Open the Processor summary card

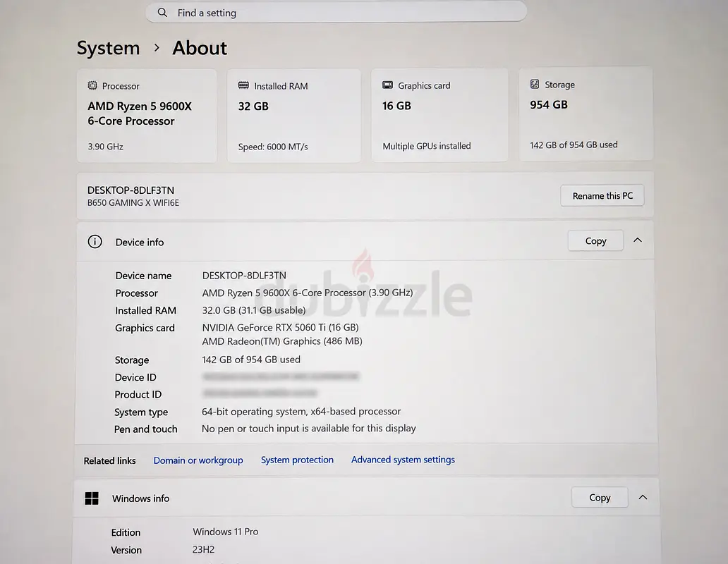[x=147, y=116]
